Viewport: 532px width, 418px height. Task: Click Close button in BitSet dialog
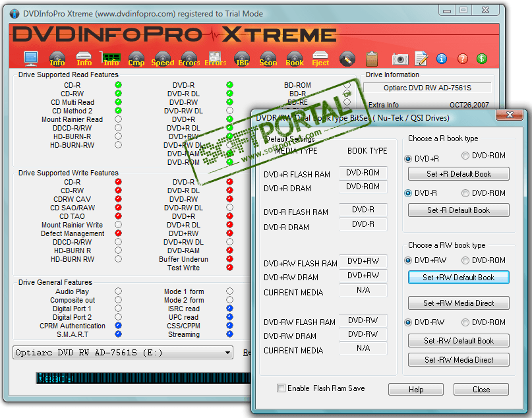(x=481, y=389)
